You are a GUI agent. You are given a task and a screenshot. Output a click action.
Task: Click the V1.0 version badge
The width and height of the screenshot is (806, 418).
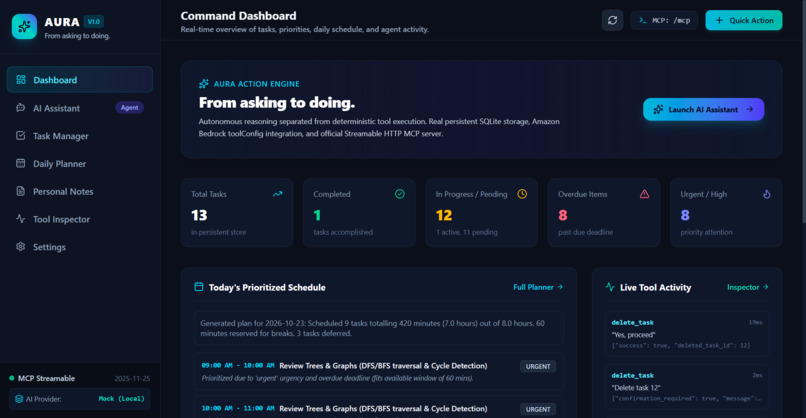coord(94,22)
